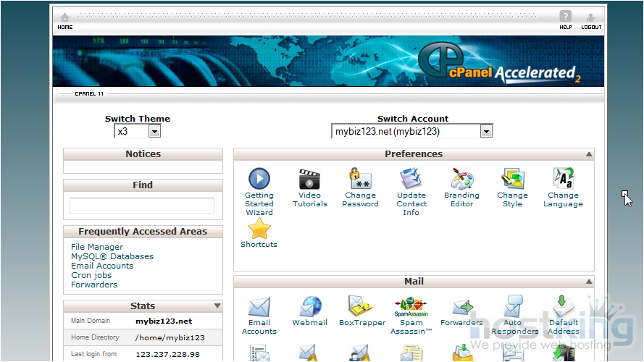
Task: Open the Shortcuts star icon
Action: [259, 230]
